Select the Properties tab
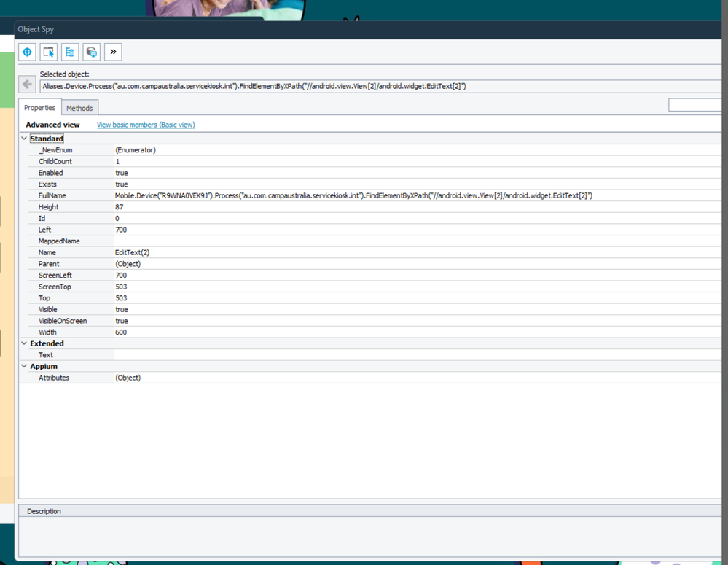Viewport: 728px width, 565px height. point(39,108)
